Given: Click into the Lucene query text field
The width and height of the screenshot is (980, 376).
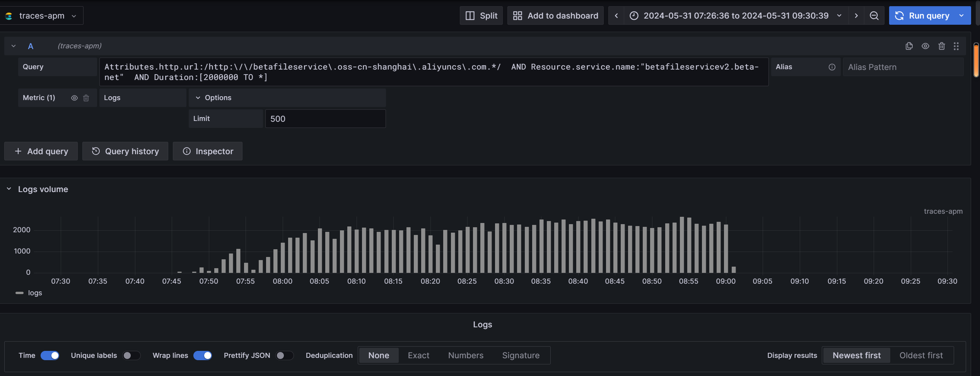Looking at the screenshot, I should pyautogui.click(x=434, y=72).
